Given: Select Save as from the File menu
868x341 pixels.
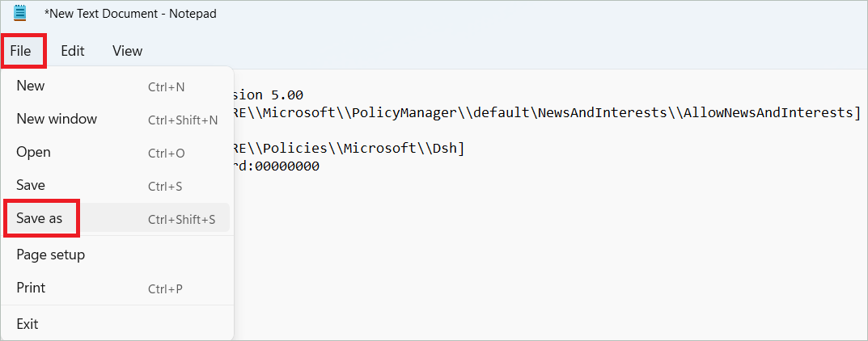Looking at the screenshot, I should click(39, 219).
